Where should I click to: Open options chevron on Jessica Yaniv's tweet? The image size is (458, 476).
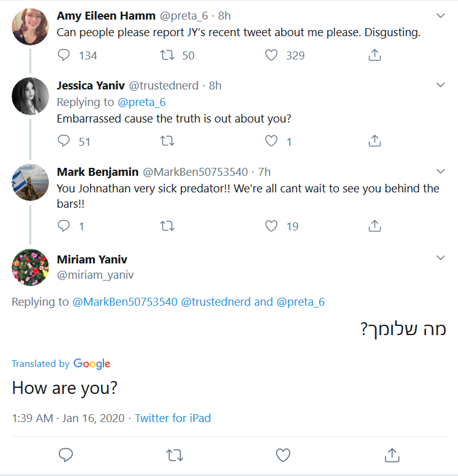(x=440, y=85)
